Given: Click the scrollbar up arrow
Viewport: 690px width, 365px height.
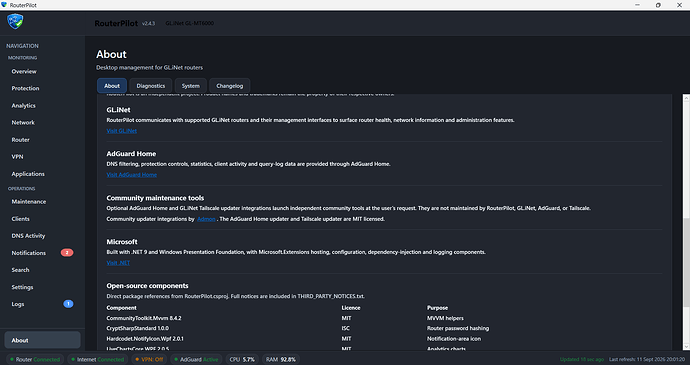Looking at the screenshot, I should click(x=686, y=97).
